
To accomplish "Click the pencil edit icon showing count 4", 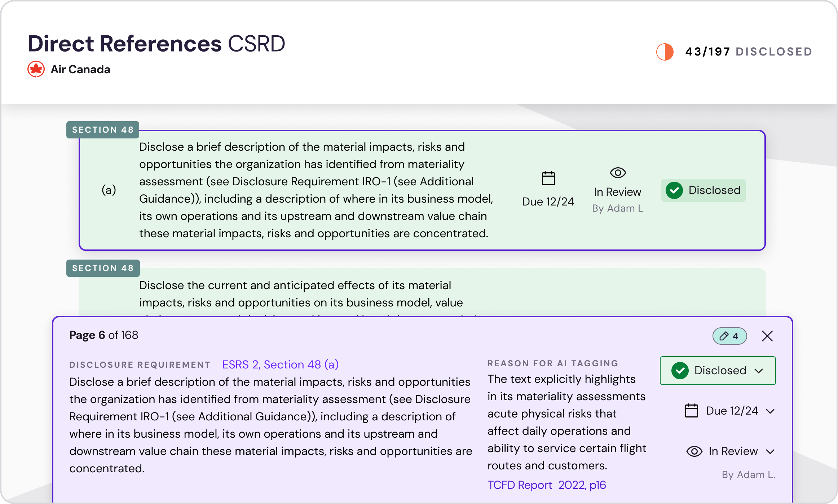I will pyautogui.click(x=730, y=336).
